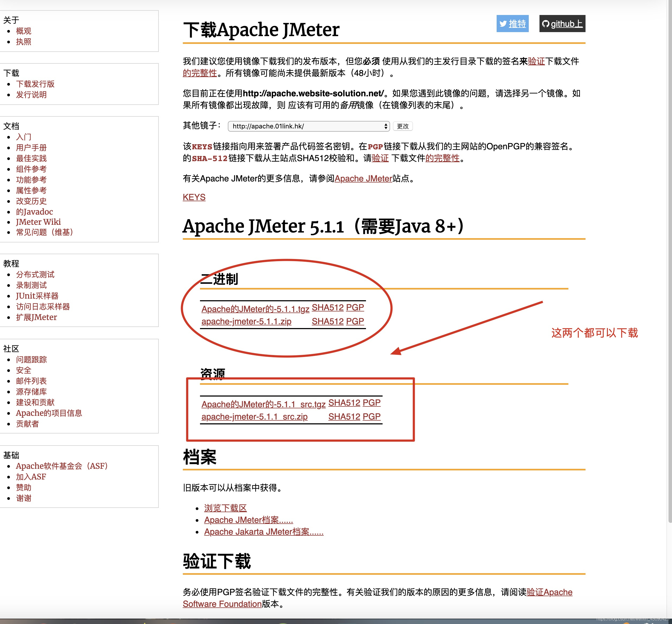The image size is (672, 624).
Task: Follow the Apache JMeter站点 link
Action: coord(363,179)
